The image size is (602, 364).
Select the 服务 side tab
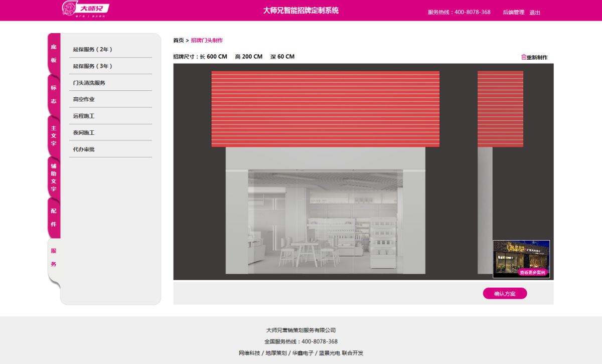[x=54, y=257]
